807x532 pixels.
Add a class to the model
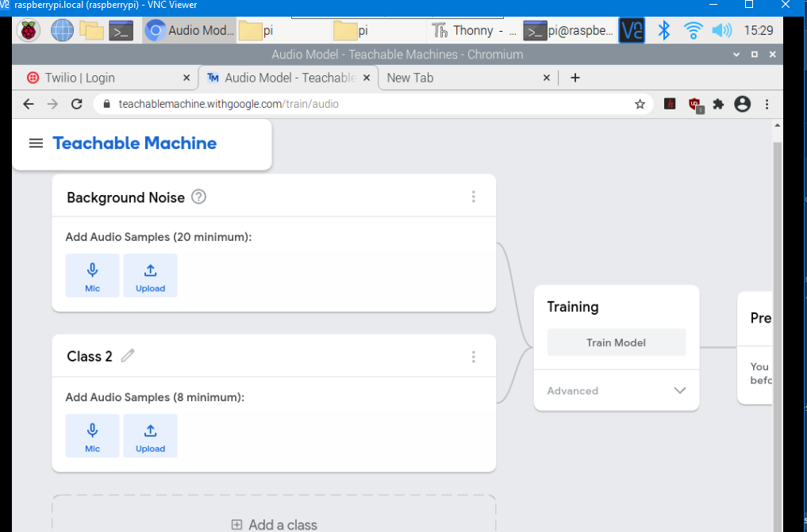[274, 525]
